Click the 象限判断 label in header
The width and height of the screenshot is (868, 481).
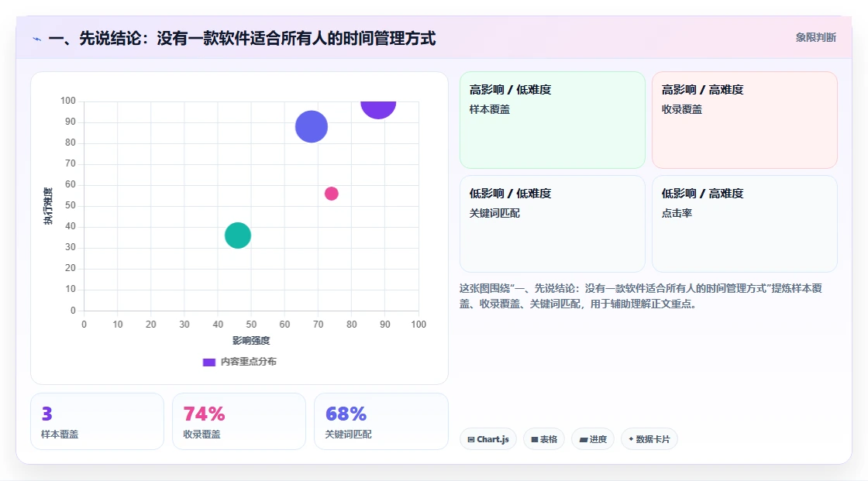point(815,38)
